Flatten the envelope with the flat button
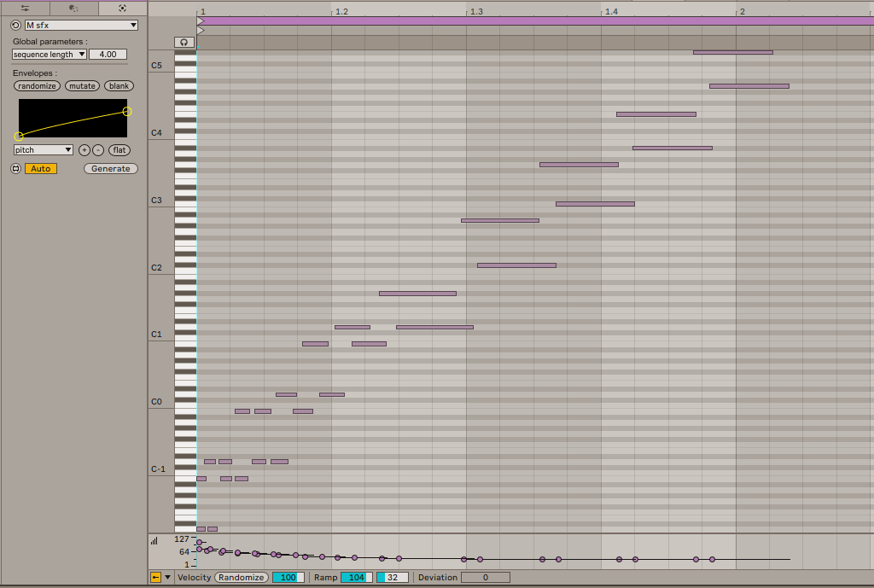The width and height of the screenshot is (874, 588). 119,150
